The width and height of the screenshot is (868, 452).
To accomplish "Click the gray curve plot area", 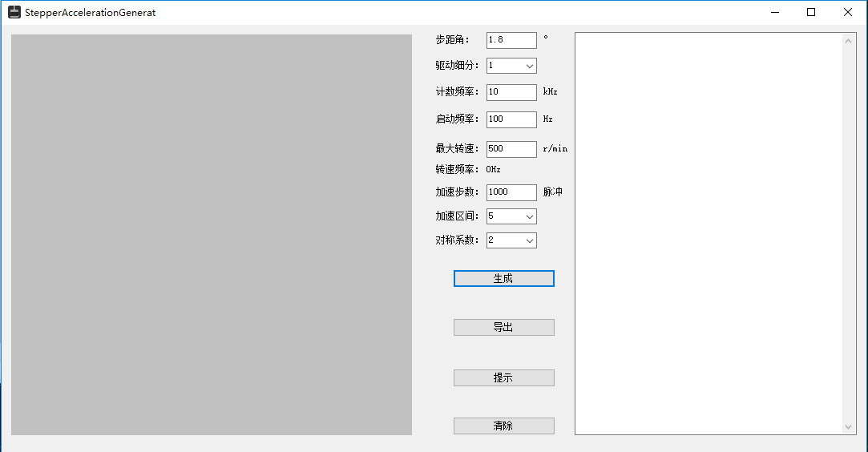I will click(212, 235).
